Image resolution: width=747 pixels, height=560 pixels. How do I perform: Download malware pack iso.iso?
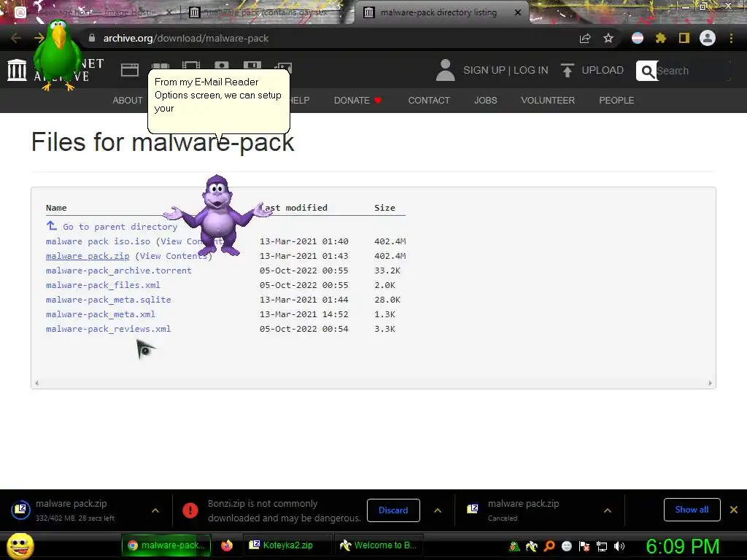click(98, 241)
